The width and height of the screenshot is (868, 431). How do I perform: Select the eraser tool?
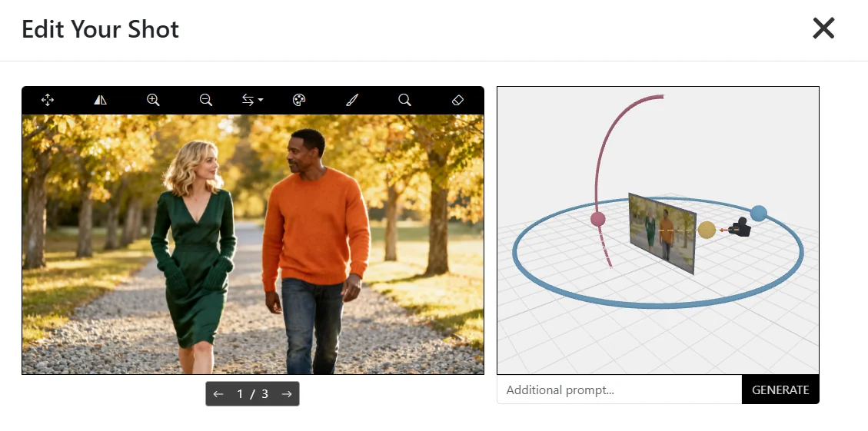click(x=457, y=100)
